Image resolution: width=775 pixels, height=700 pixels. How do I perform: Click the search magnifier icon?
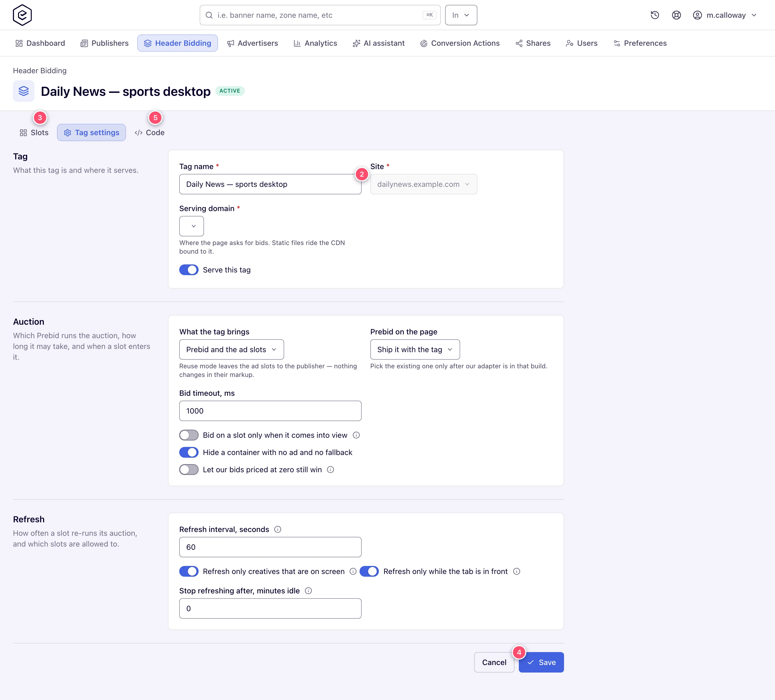[x=209, y=15]
